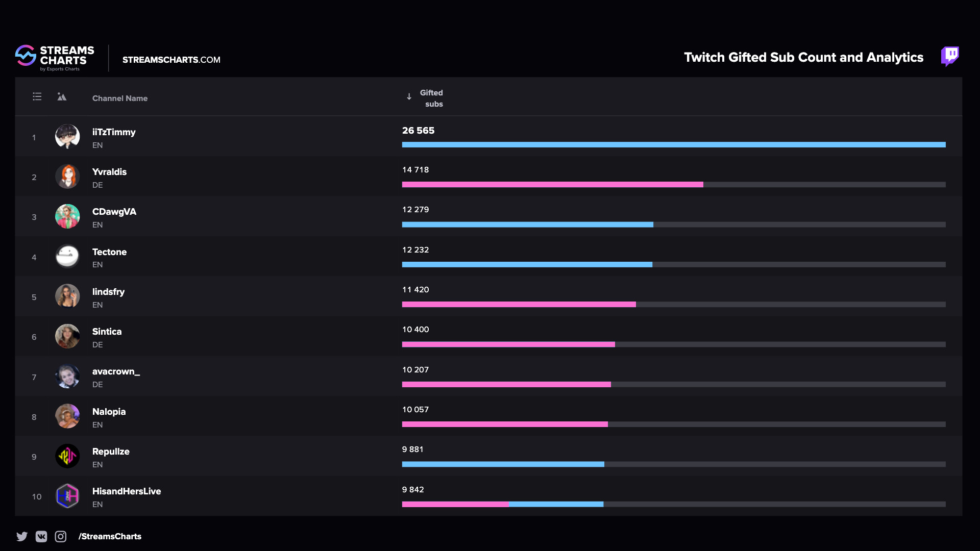Click the Twitch logo icon
980x551 pixels.
(x=950, y=56)
